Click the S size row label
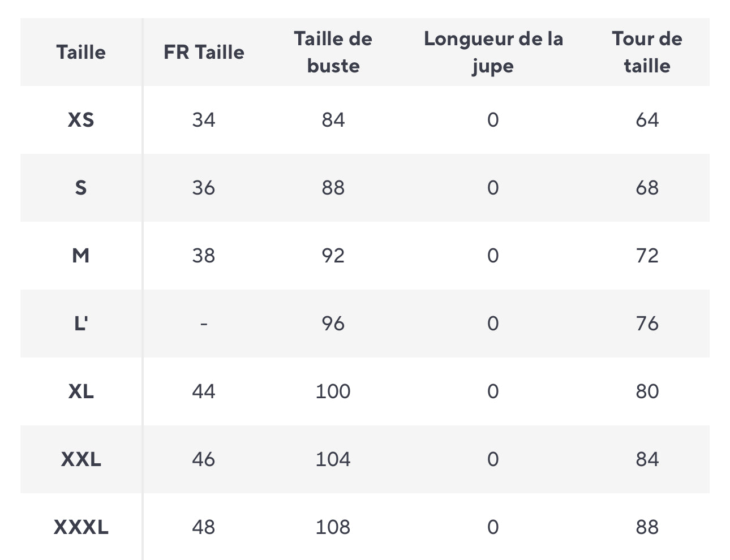730x560 pixels. [x=81, y=188]
